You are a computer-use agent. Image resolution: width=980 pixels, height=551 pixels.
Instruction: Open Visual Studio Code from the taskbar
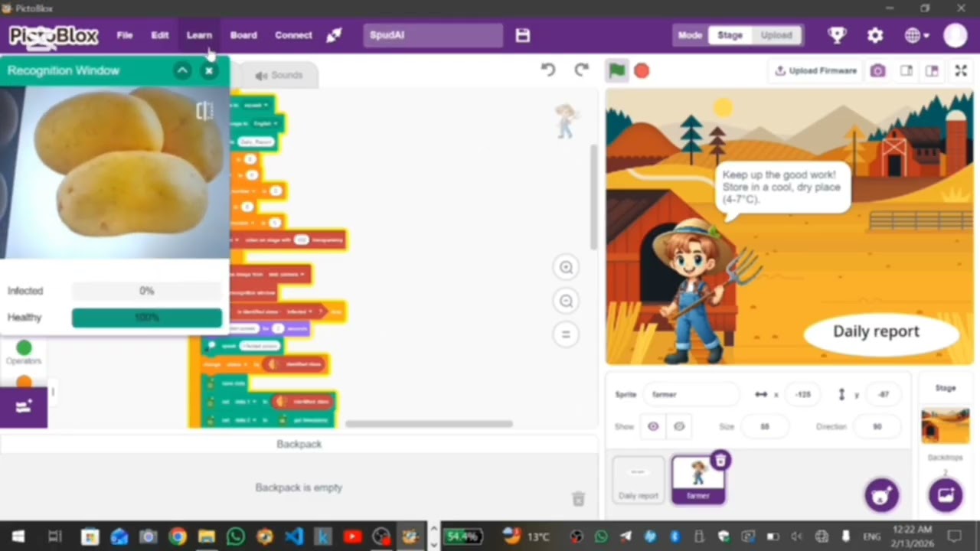pos(294,536)
